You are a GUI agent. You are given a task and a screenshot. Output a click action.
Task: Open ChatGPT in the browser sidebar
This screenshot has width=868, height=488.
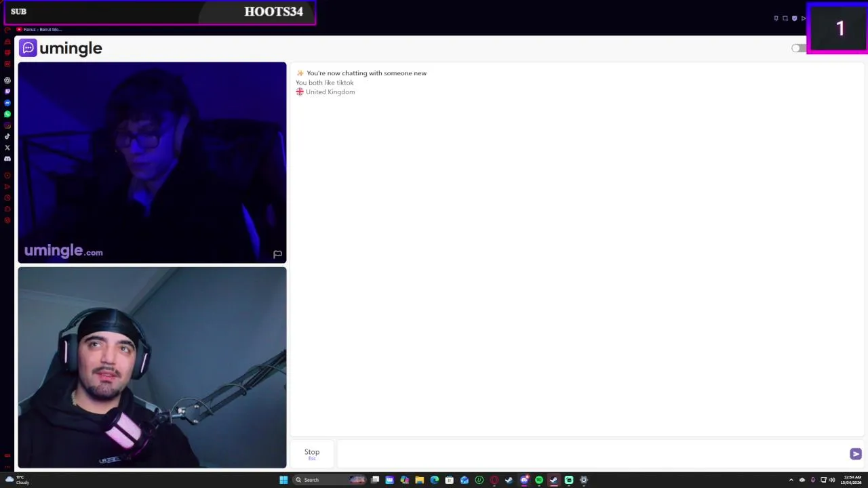pos(7,81)
